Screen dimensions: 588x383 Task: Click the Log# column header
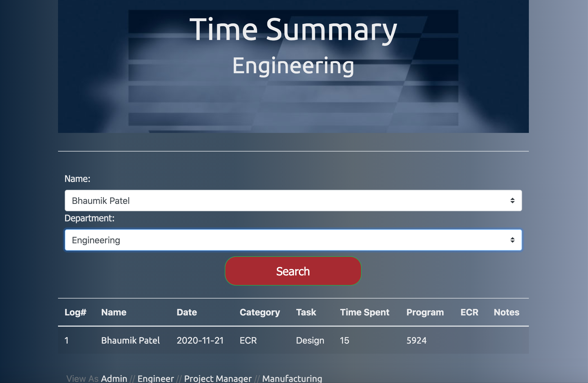[75, 312]
